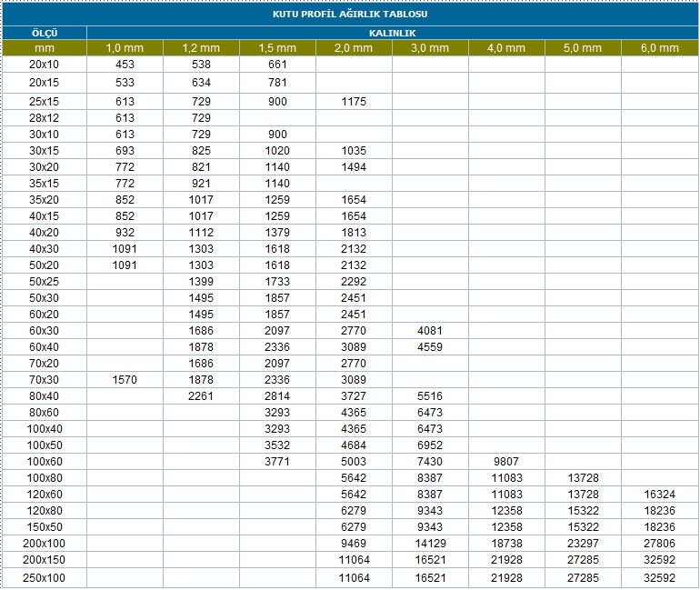Select the cell containing 1175
The image size is (700, 590).
tap(354, 102)
